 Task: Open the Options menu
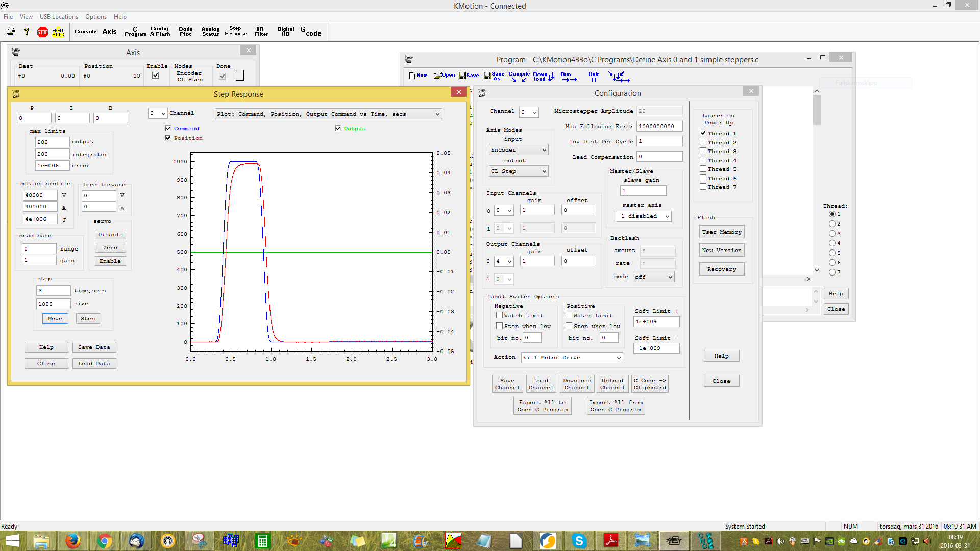tap(95, 17)
